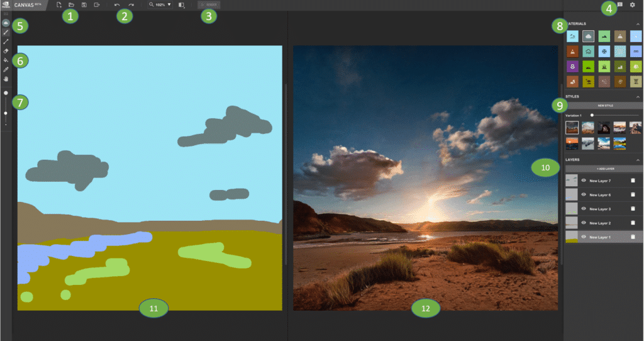Toggle visibility of New Layer 3

coord(584,208)
